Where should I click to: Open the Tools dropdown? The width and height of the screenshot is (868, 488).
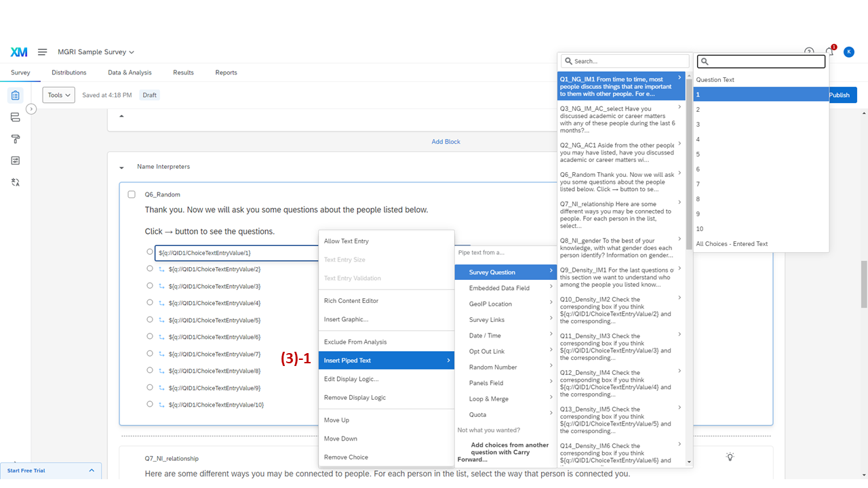(58, 95)
